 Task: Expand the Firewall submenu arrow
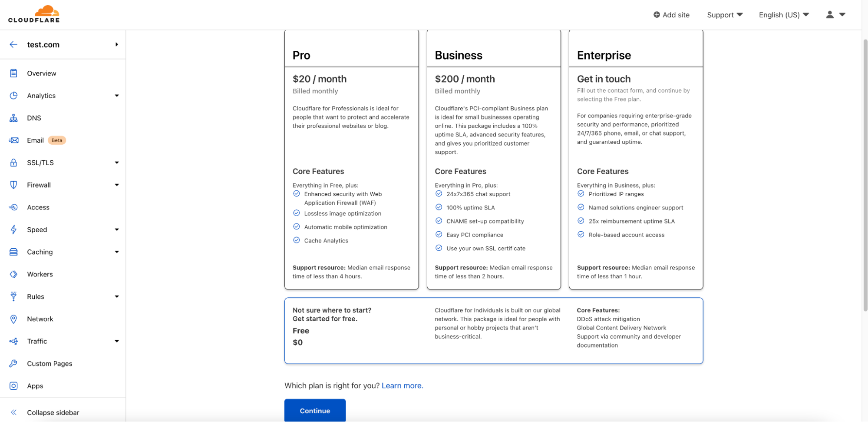(117, 185)
